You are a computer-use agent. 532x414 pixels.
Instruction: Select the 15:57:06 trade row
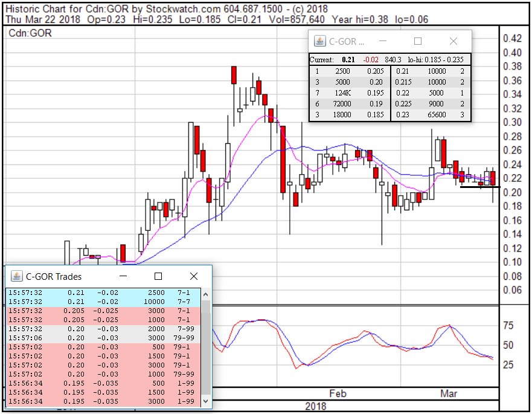[x=103, y=338]
